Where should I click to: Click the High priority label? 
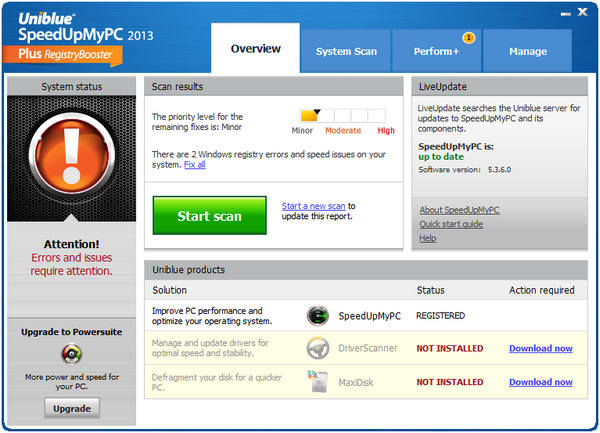pos(386,130)
